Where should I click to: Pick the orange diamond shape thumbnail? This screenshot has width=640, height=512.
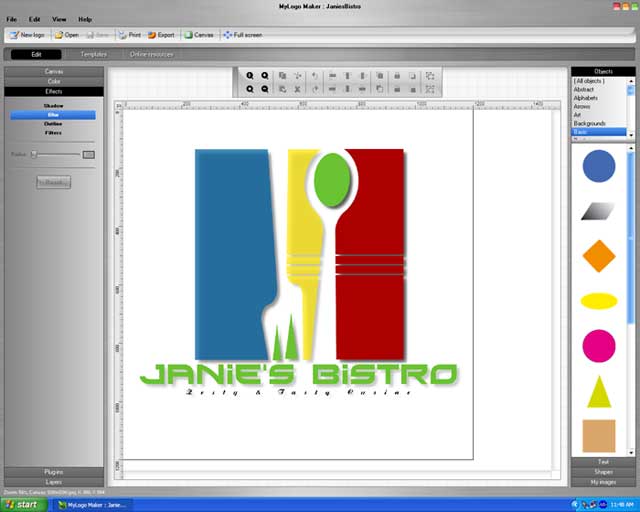[598, 256]
